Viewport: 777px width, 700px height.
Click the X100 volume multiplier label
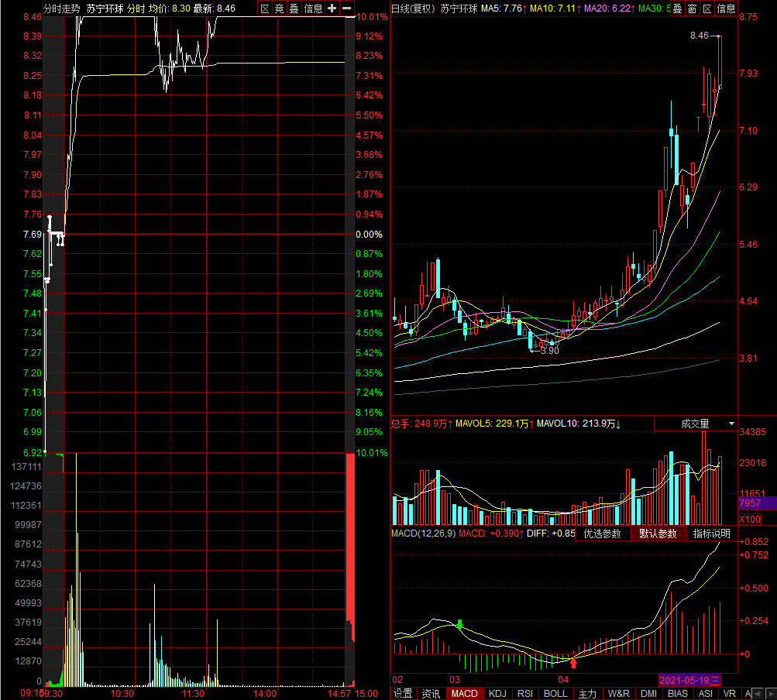(750, 519)
